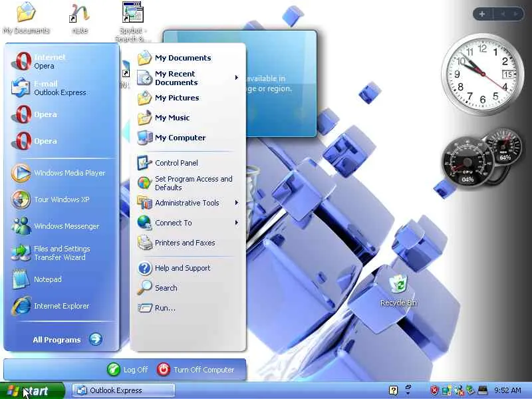532x399 pixels.
Task: Open Printers and Faxes
Action: (x=188, y=243)
